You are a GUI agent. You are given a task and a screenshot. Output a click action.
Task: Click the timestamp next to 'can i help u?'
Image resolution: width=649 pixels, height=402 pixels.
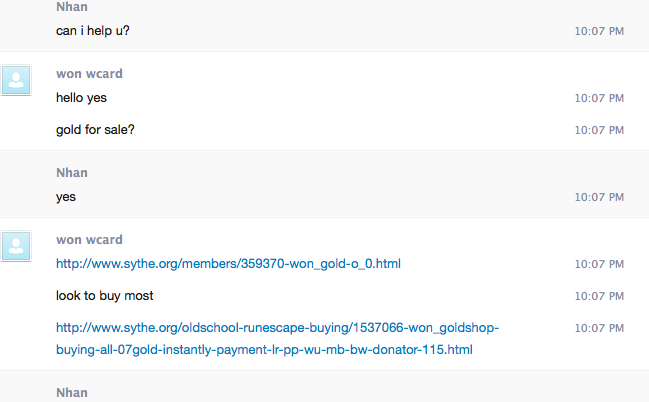pyautogui.click(x=599, y=31)
